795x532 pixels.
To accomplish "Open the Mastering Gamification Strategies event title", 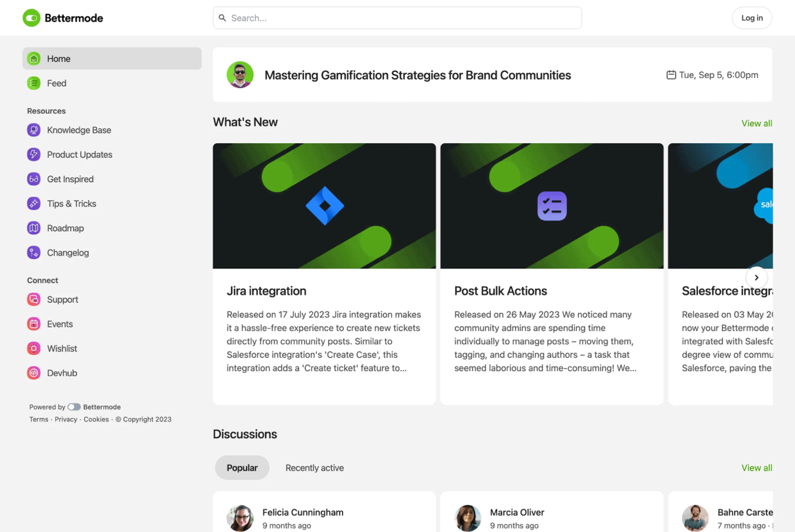I will point(417,75).
